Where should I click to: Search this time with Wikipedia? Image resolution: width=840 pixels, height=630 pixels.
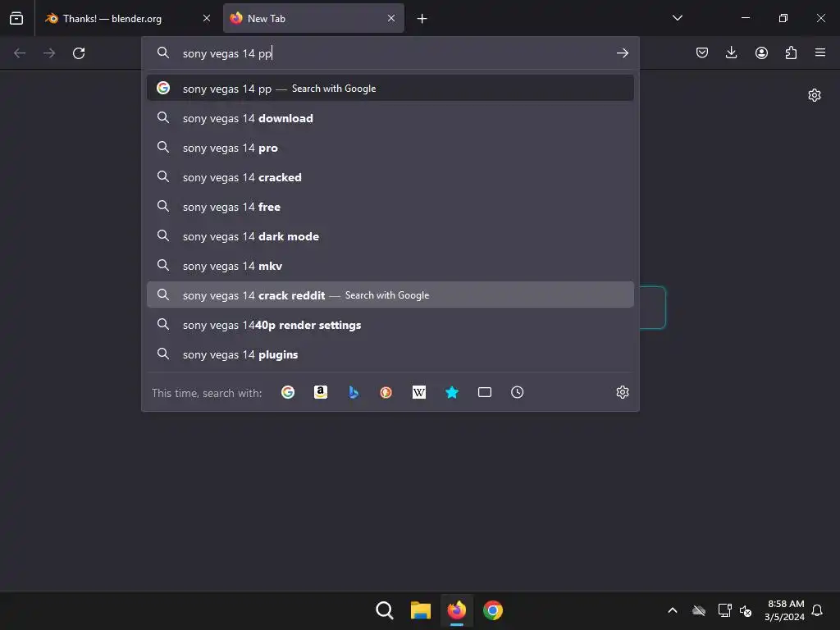[x=419, y=392]
